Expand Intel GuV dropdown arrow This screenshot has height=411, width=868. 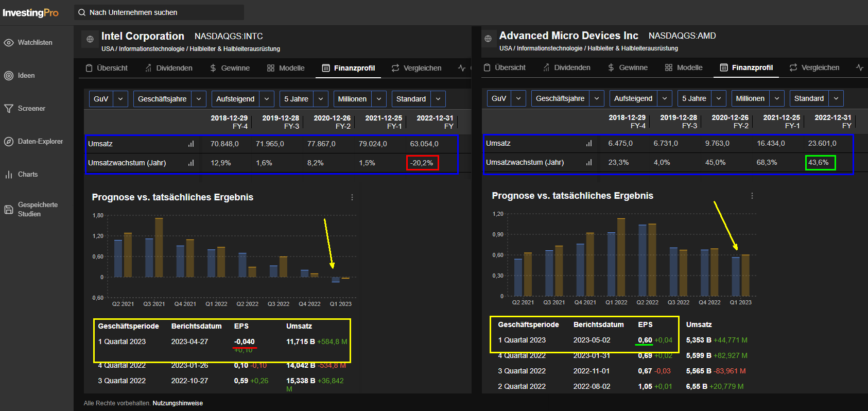tap(120, 99)
